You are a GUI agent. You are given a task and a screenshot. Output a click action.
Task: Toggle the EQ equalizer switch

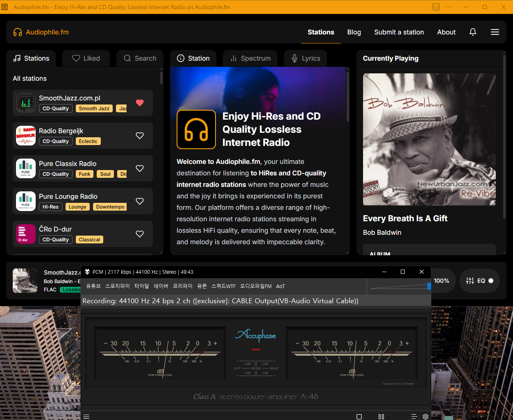[x=491, y=281]
